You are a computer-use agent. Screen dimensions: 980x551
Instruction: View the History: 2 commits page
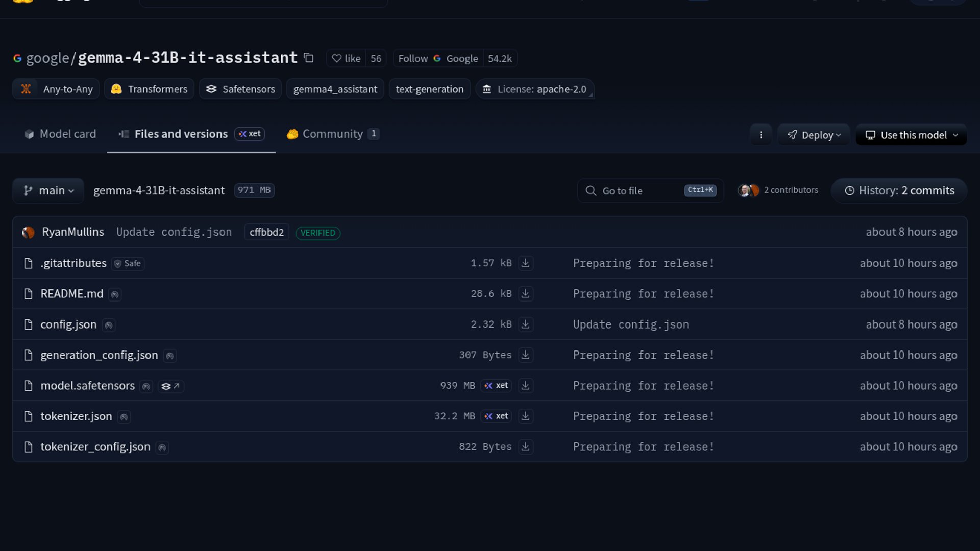click(899, 190)
